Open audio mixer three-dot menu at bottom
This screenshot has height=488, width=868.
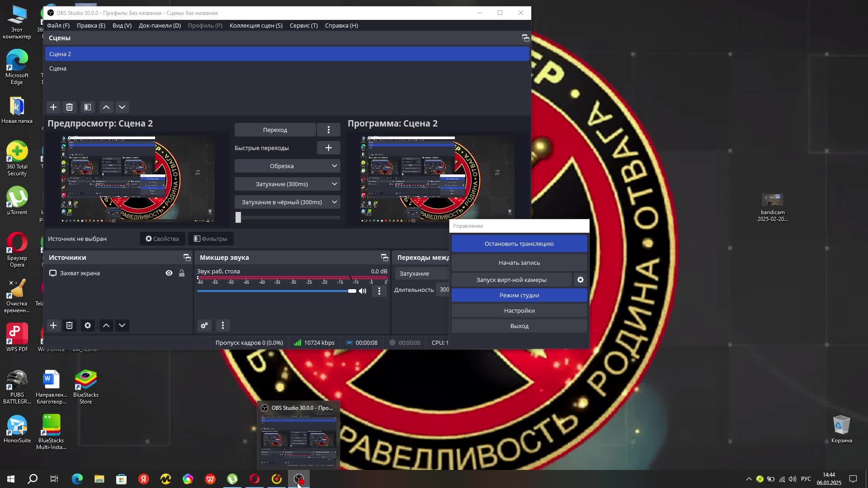[x=222, y=325]
